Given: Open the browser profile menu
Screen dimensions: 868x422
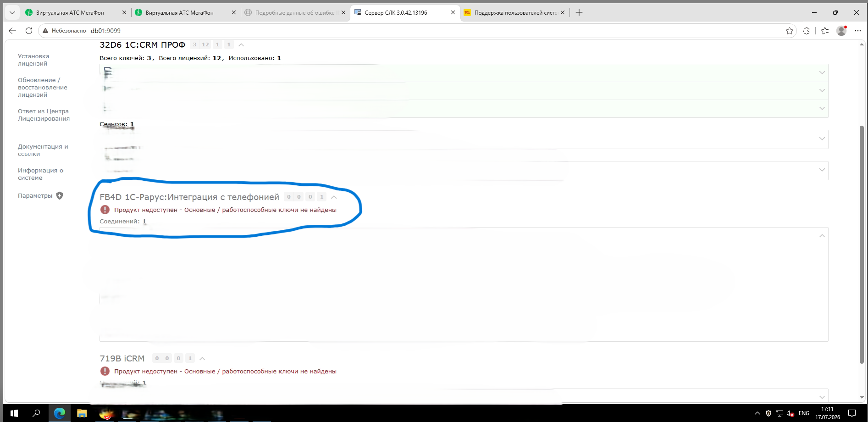Looking at the screenshot, I should click(841, 31).
